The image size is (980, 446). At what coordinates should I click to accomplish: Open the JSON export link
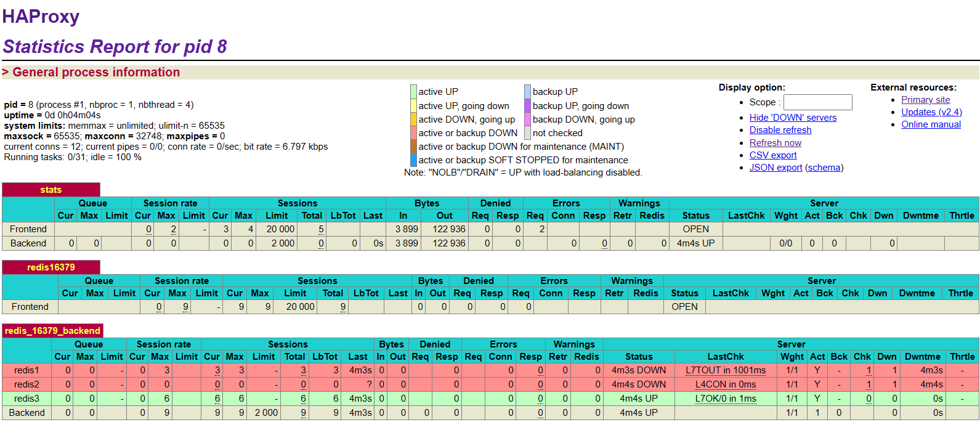pos(775,168)
